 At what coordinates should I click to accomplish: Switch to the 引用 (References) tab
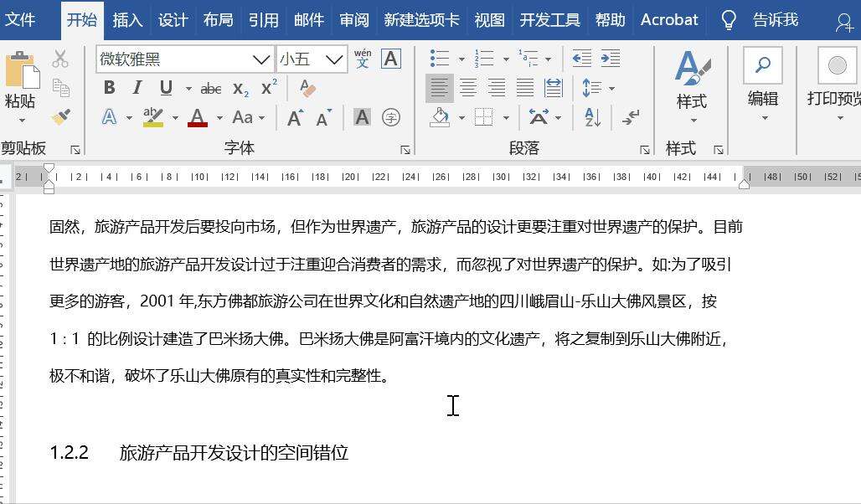pyautogui.click(x=264, y=20)
